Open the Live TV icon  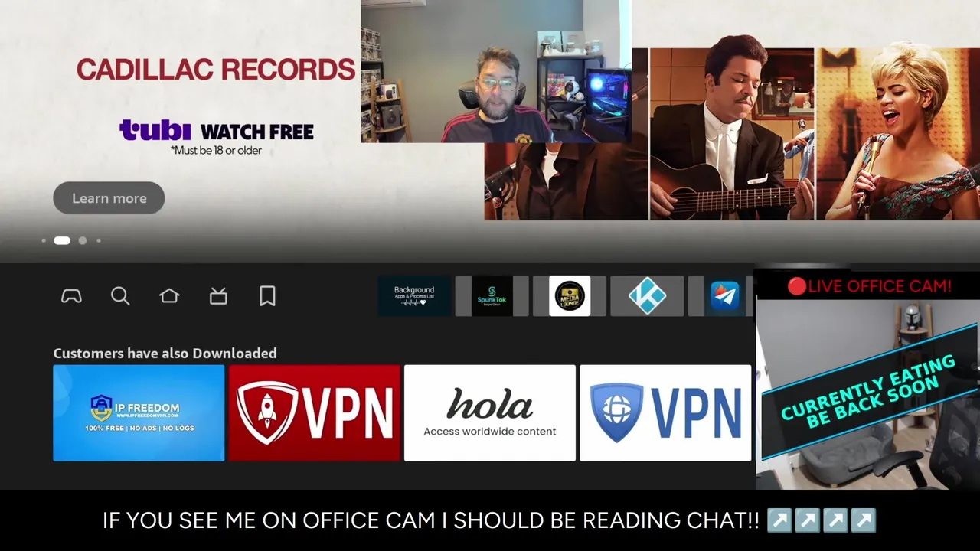[x=218, y=295]
